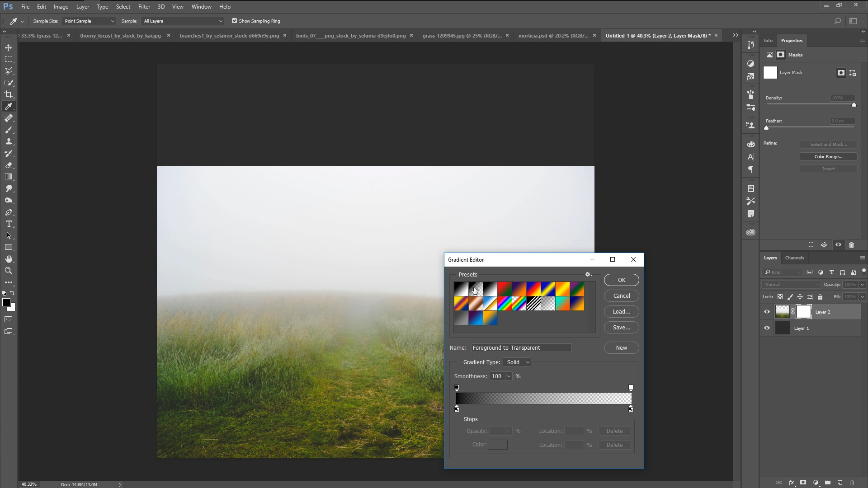Click Color Range button in Properties
The image size is (868, 488).
(828, 157)
